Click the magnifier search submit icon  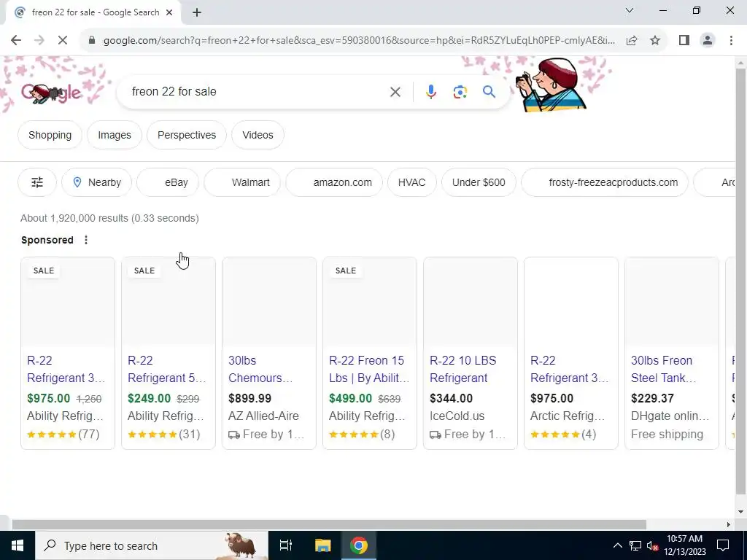click(489, 91)
